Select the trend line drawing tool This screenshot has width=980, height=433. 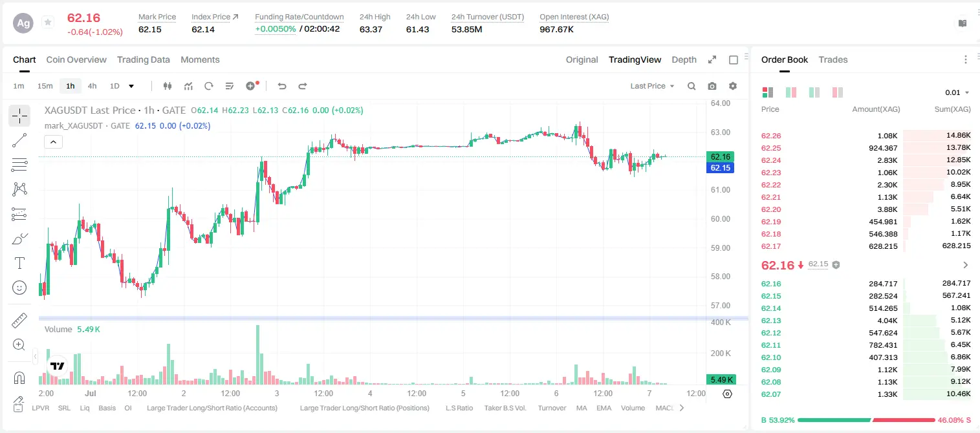point(19,140)
